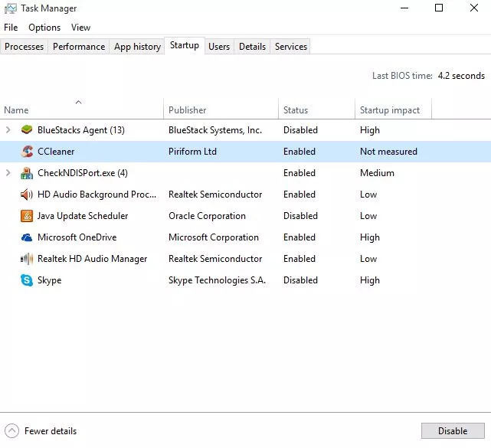Collapse to Fewer details view
Viewport: 491px width, 448px height.
coord(41,431)
